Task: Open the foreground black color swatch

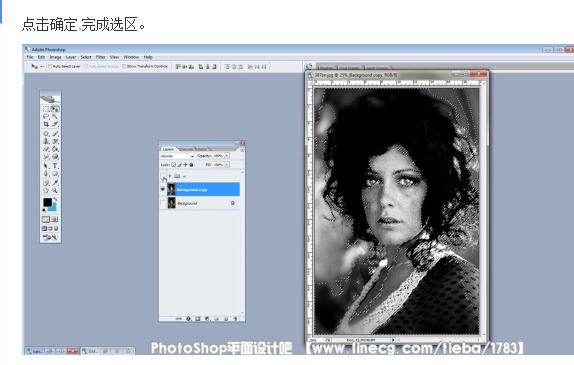Action: [47, 202]
